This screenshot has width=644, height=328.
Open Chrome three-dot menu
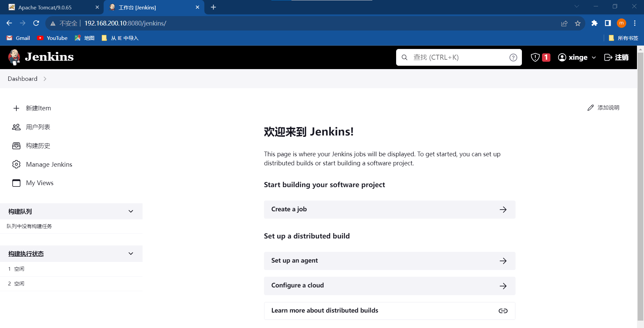635,23
